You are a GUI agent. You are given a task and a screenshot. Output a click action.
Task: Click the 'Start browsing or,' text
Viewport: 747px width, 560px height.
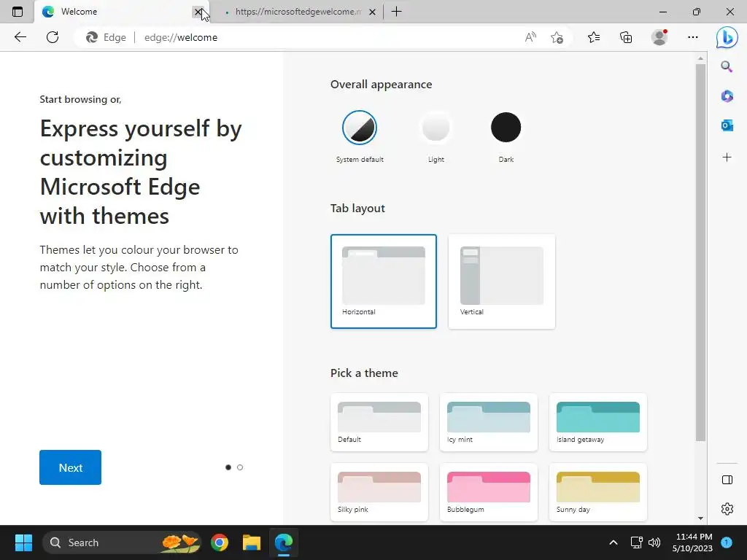pyautogui.click(x=80, y=99)
